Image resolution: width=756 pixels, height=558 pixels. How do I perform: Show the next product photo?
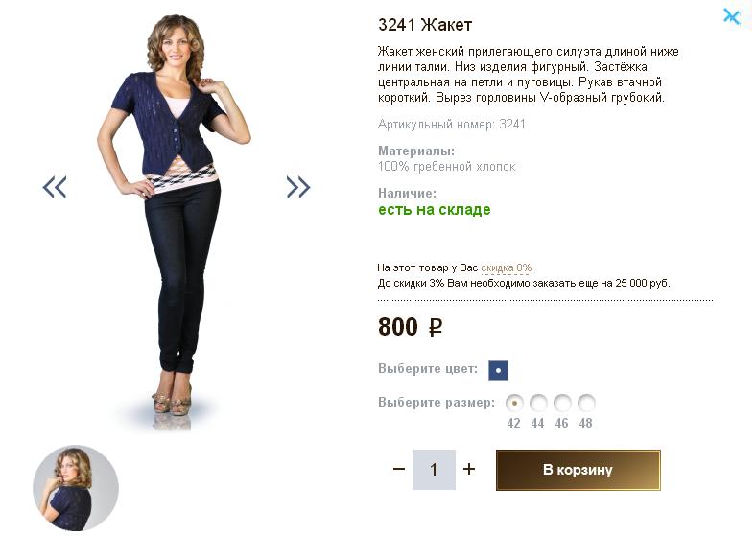pyautogui.click(x=298, y=187)
